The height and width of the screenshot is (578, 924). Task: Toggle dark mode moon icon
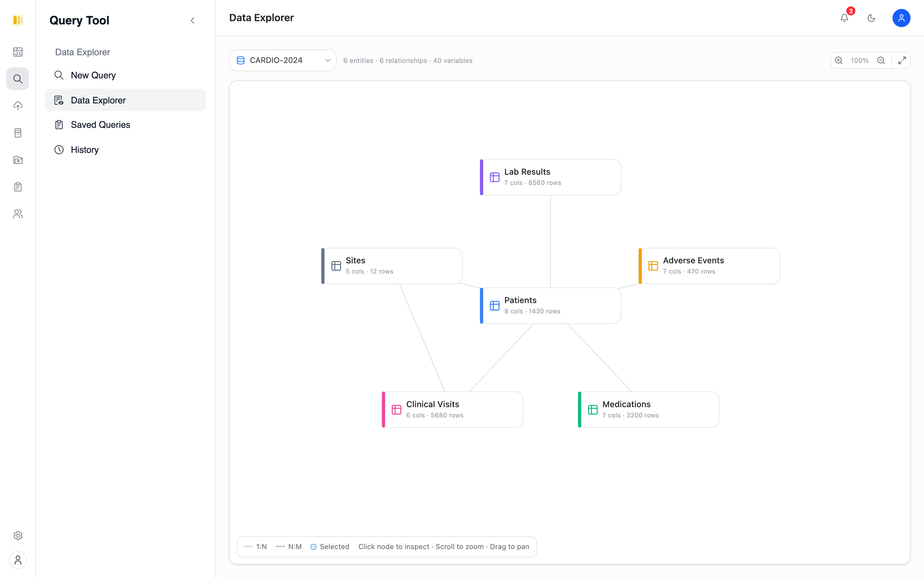pos(871,18)
